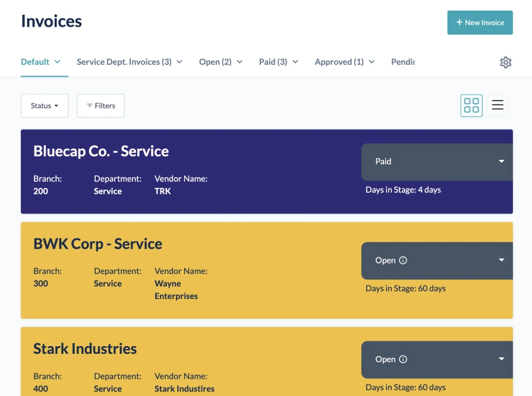The height and width of the screenshot is (396, 532).
Task: Open the Pending tab
Action: tap(402, 61)
